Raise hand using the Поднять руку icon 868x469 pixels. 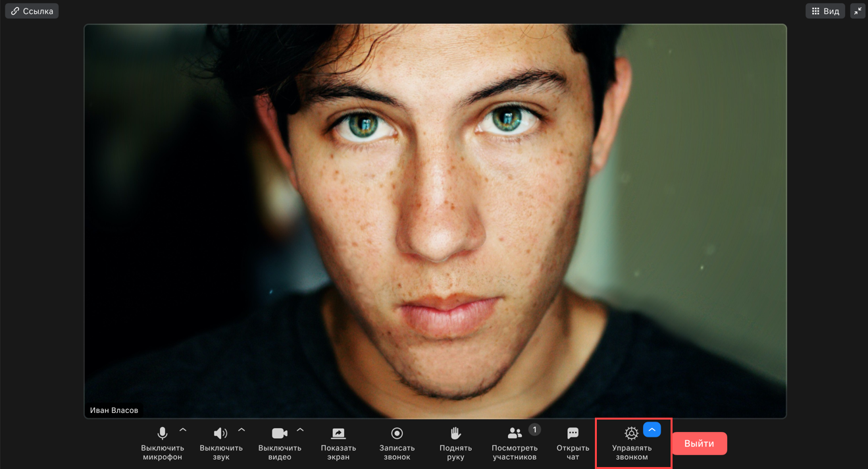[x=455, y=433]
